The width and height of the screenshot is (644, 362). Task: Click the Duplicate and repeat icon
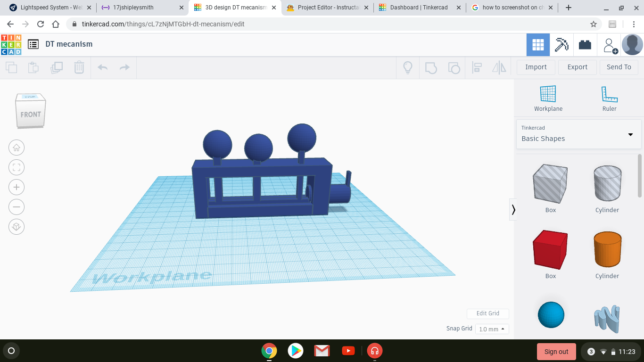(x=57, y=67)
